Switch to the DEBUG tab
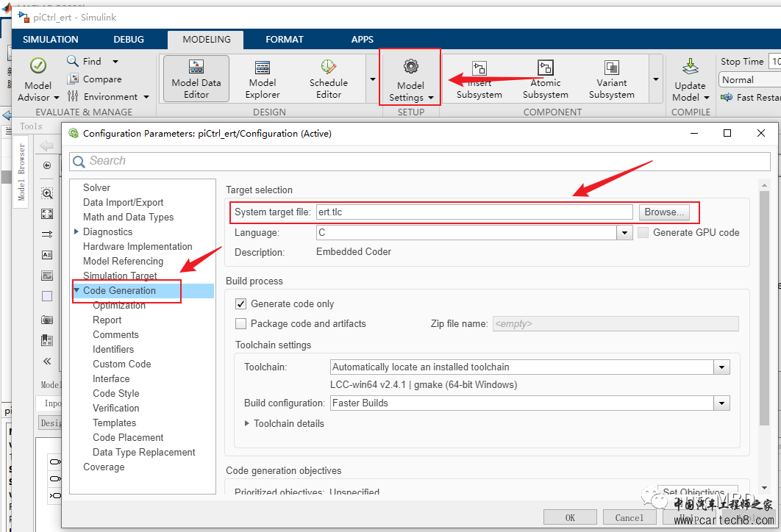The image size is (781, 532). pos(129,40)
